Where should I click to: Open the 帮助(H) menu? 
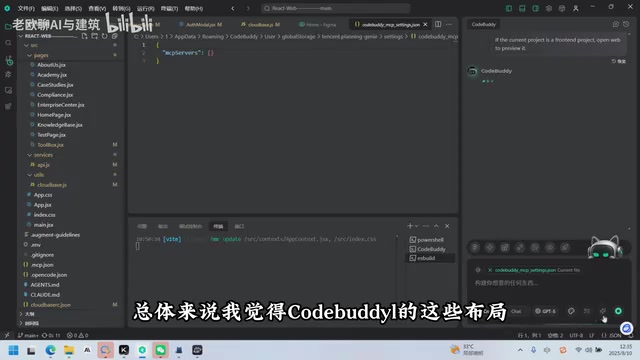[x=193, y=8]
